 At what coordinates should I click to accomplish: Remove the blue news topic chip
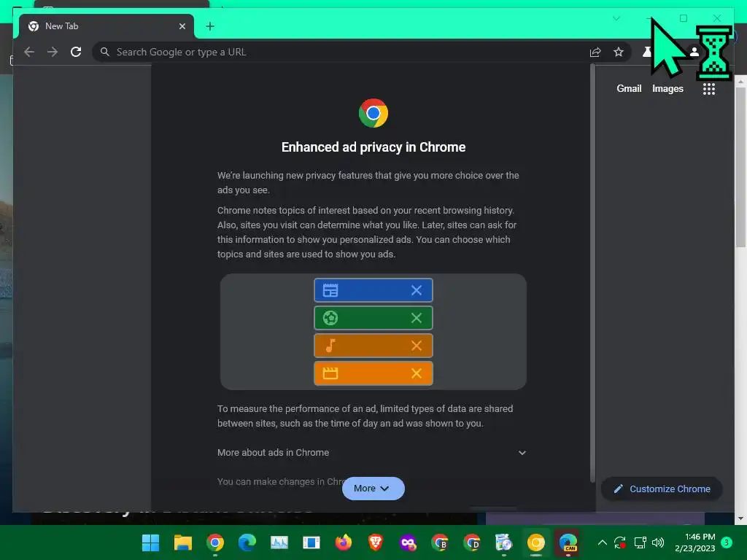tap(417, 290)
